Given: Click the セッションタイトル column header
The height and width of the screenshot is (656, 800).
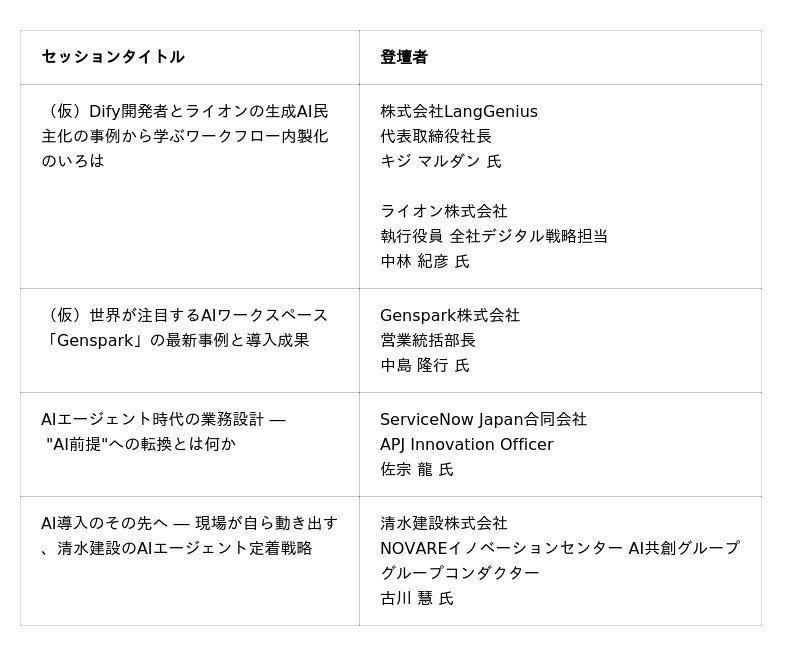Looking at the screenshot, I should coord(113,57).
